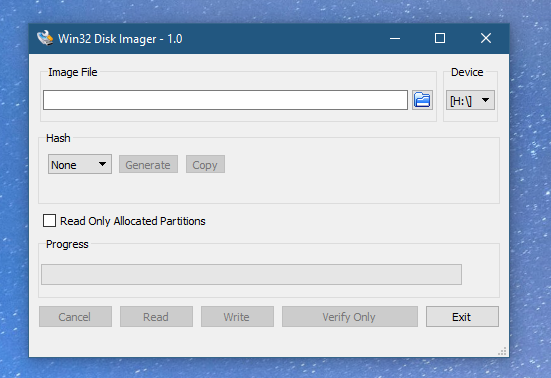Enable Read Only Allocated Partitions checkbox
Image resolution: width=551 pixels, height=378 pixels.
49,221
